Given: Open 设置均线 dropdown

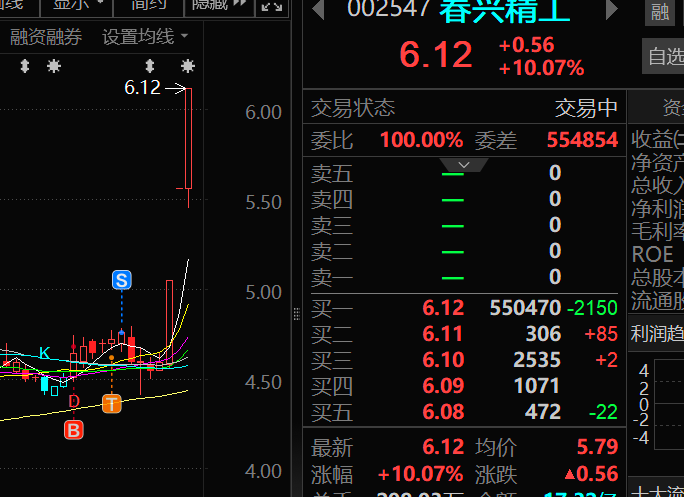Looking at the screenshot, I should [145, 37].
